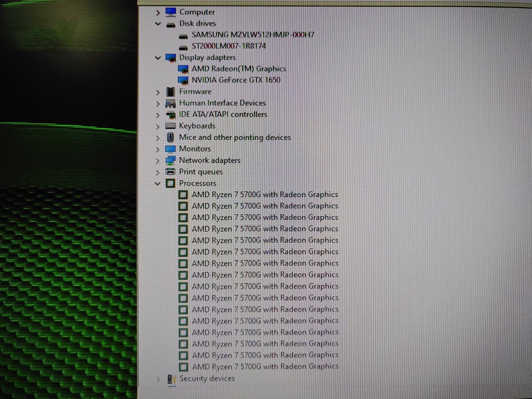Screen dimensions: 532x399
Task: Select NVIDIA GeForce GTX 1650 entry
Action: point(236,80)
